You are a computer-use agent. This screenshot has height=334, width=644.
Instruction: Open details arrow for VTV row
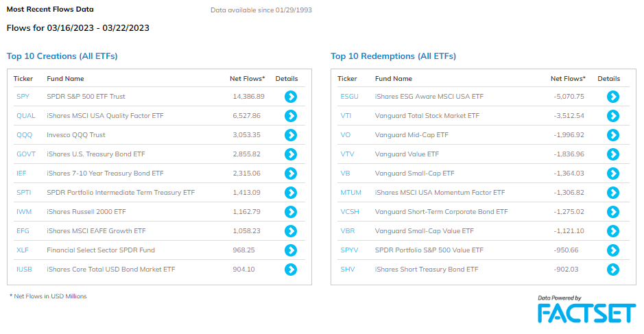point(613,154)
